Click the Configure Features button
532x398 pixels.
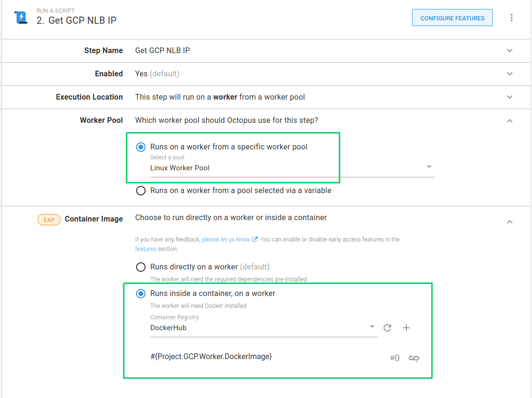pyautogui.click(x=452, y=18)
